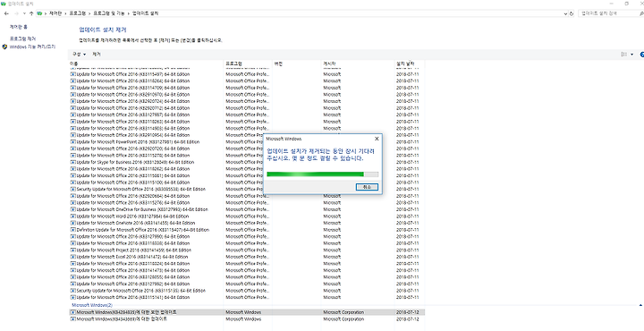
Task: Sort by the 설치 날짜 column header
Action: (410, 64)
